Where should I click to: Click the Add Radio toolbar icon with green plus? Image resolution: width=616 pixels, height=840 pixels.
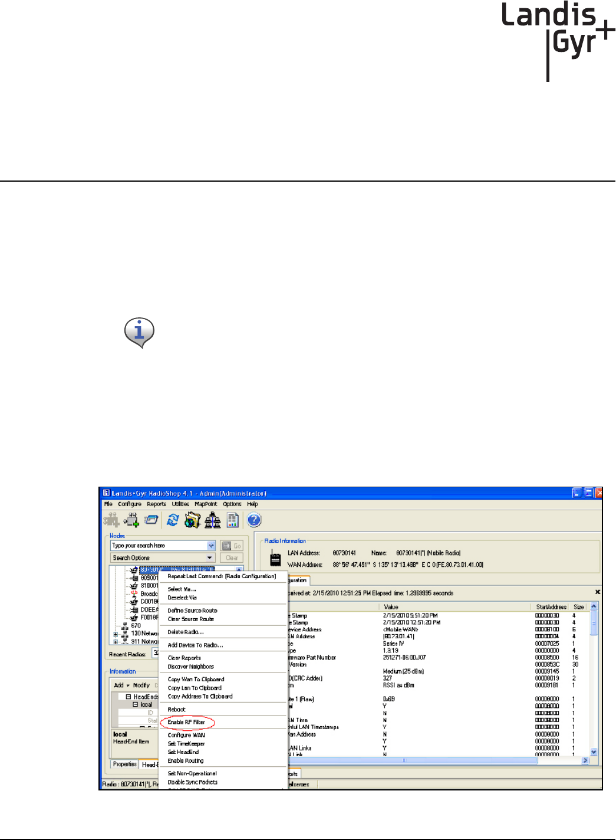[131, 520]
